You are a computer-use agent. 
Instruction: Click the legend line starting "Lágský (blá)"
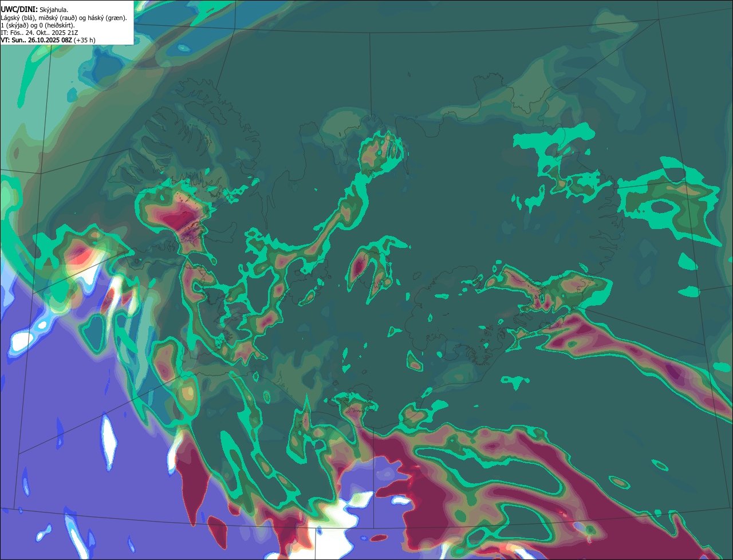pyautogui.click(x=64, y=18)
